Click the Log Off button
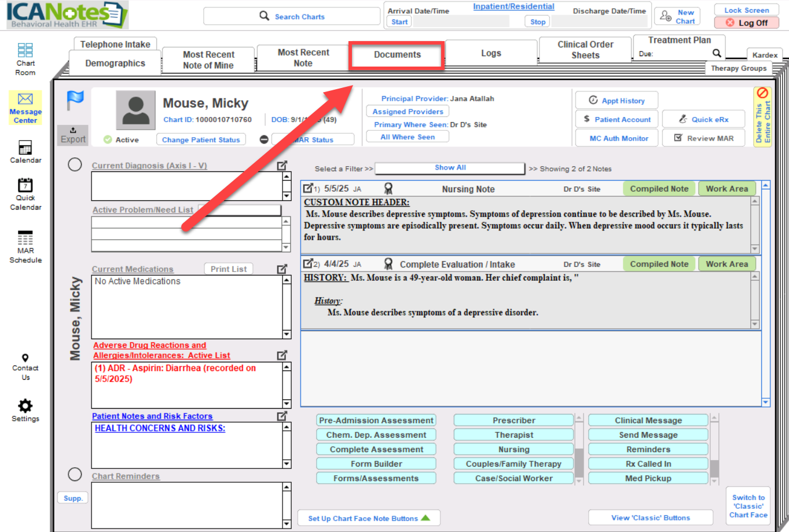The height and width of the screenshot is (532, 789). click(746, 23)
